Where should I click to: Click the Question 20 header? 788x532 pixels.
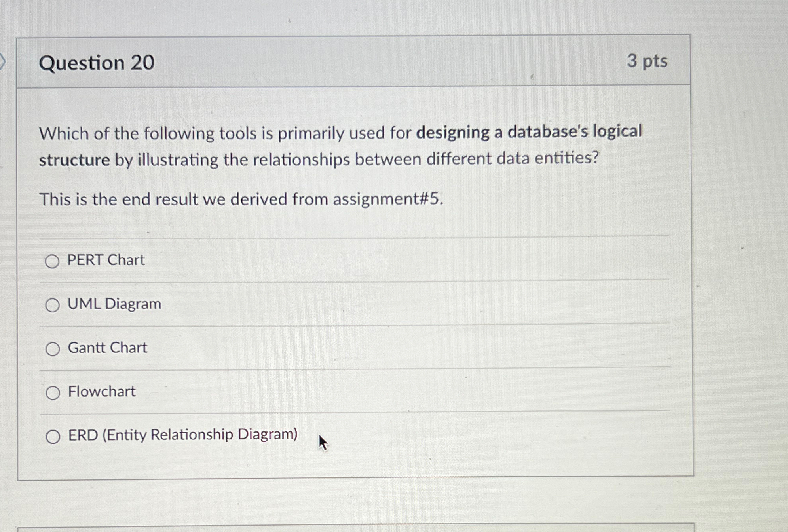click(96, 63)
